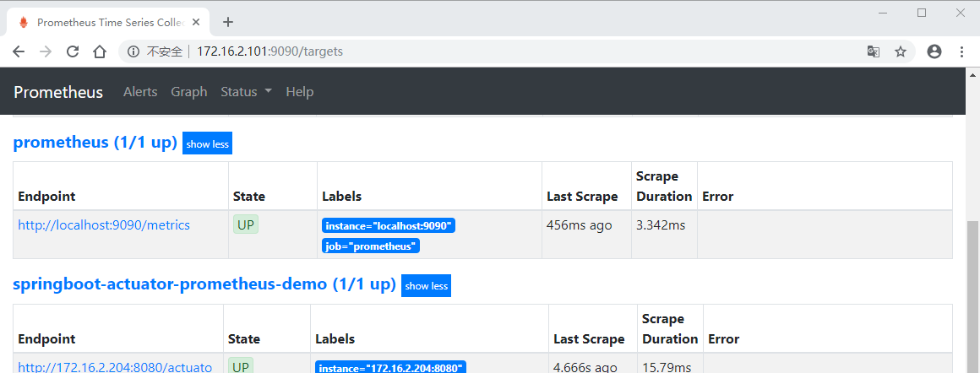Click the '4.666s ago' last scrape value
Screen dimensions: 980x373
(585, 367)
